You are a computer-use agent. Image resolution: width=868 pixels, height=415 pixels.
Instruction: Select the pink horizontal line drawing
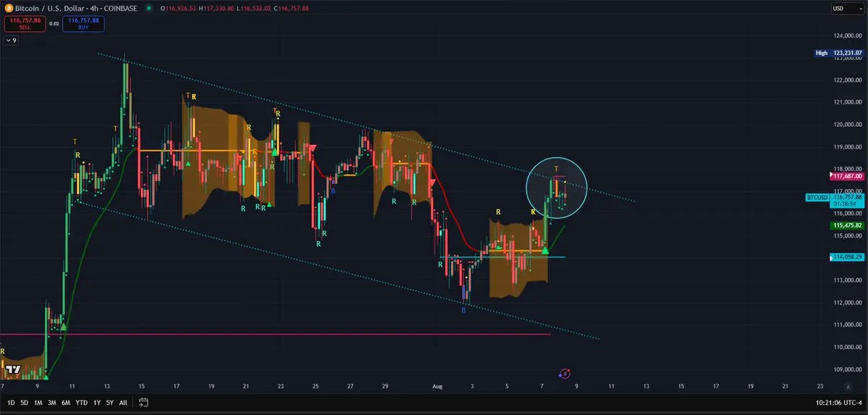(x=275, y=334)
